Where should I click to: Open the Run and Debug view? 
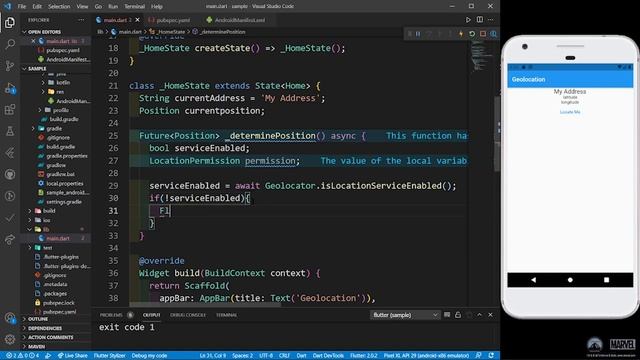[10, 88]
